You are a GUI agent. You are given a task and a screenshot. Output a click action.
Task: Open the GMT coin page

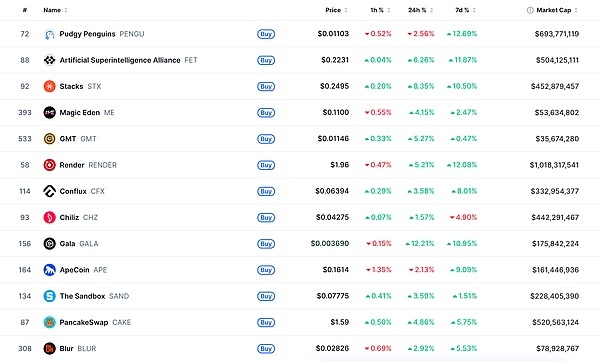coord(78,139)
